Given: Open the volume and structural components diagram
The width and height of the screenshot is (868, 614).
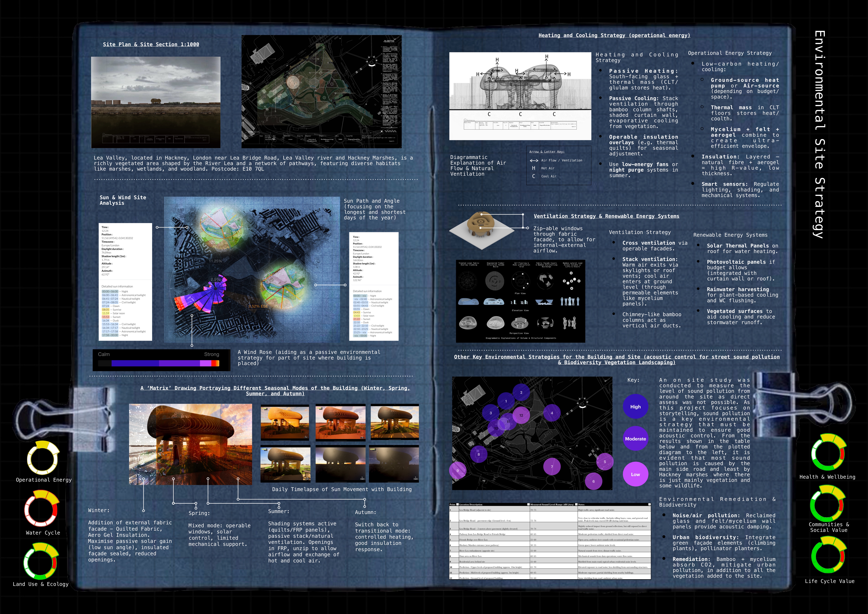Looking at the screenshot, I should point(521,301).
